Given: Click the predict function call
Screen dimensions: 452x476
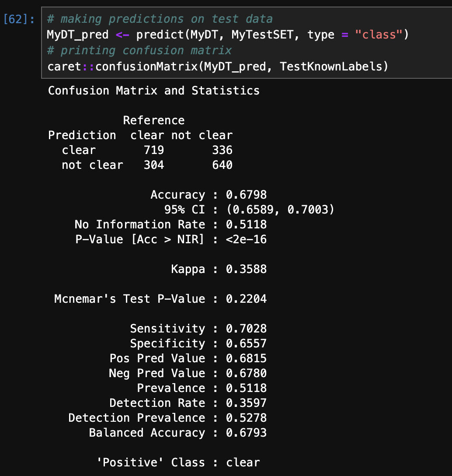Looking at the screenshot, I should [160, 35].
